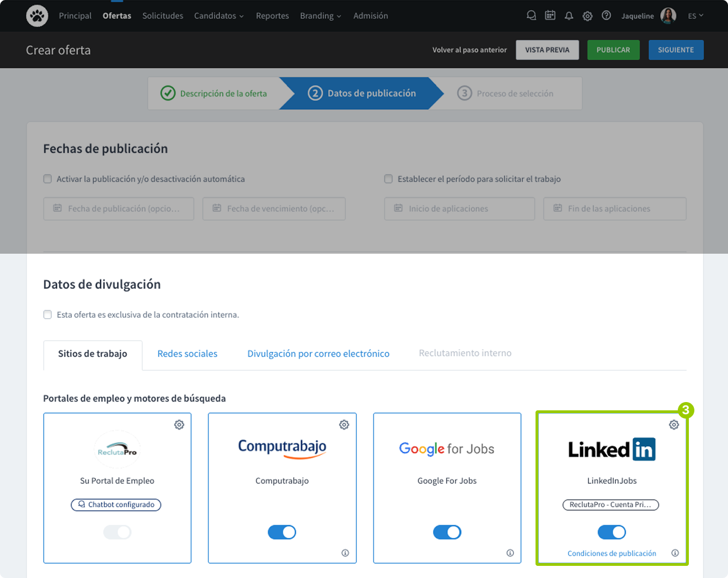Enable publishing for Su Portal de Empleo
The image size is (728, 578).
(117, 532)
